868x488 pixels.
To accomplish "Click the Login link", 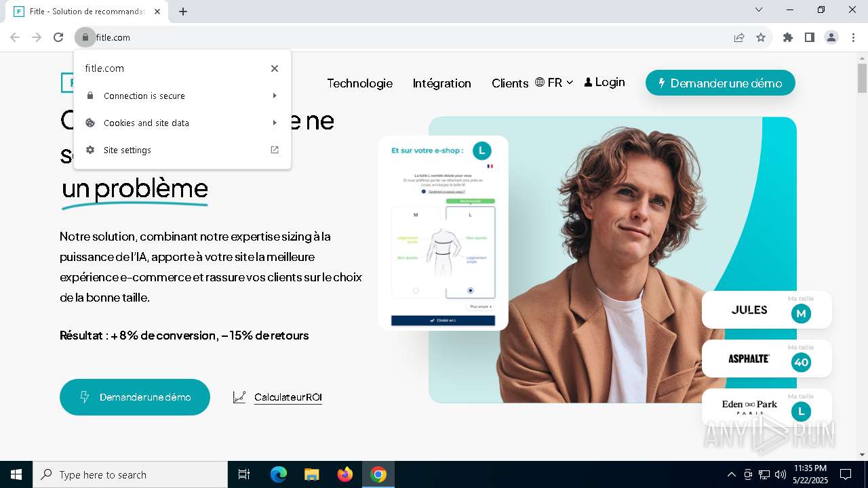I will pyautogui.click(x=604, y=83).
